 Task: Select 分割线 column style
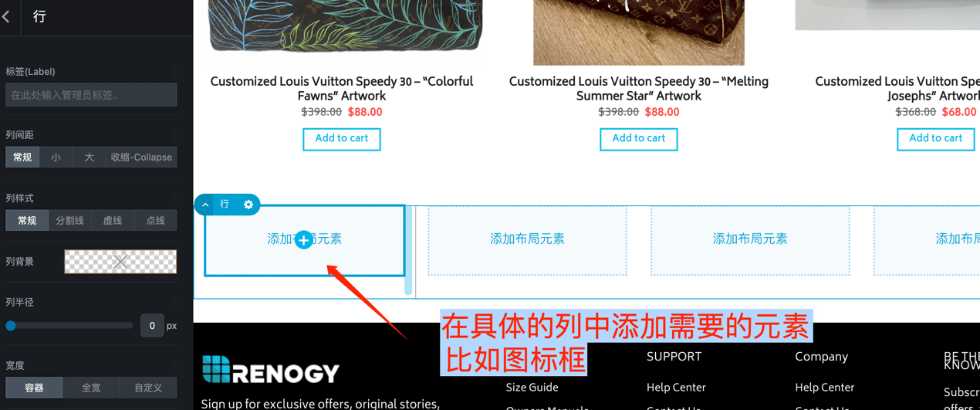(69, 220)
